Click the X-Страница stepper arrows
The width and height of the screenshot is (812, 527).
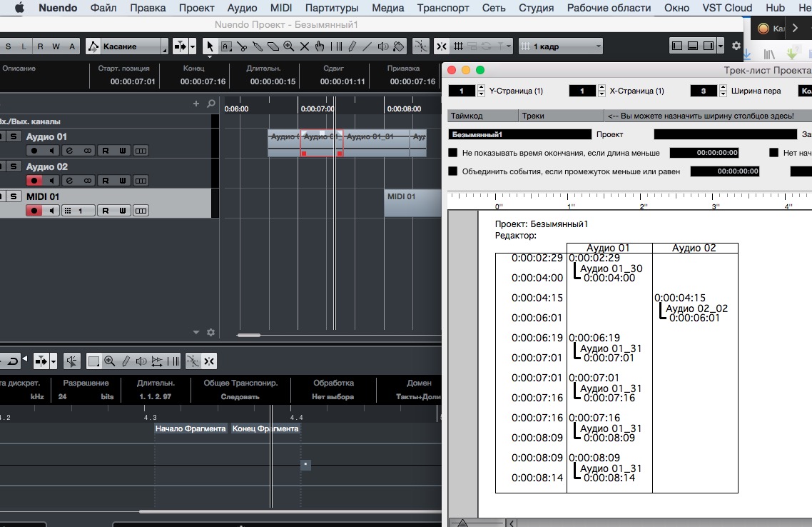[602, 91]
